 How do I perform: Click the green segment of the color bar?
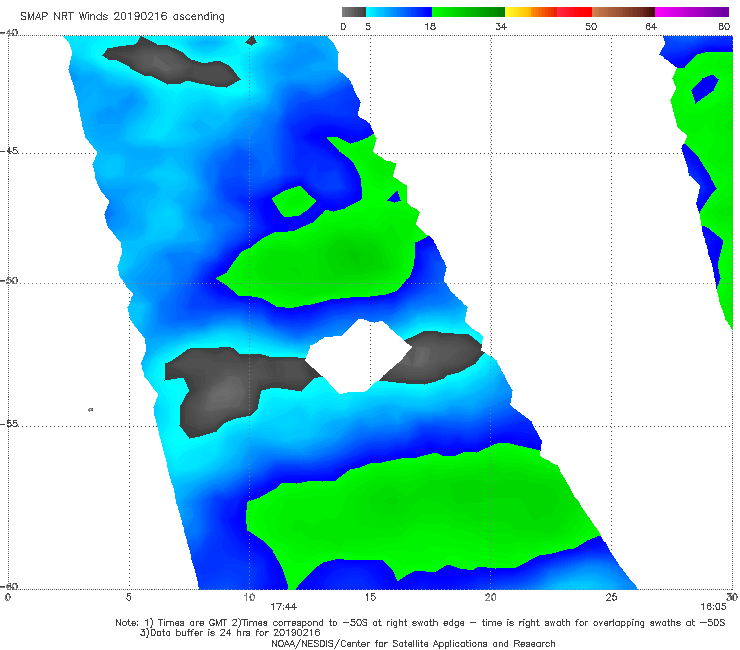point(468,12)
